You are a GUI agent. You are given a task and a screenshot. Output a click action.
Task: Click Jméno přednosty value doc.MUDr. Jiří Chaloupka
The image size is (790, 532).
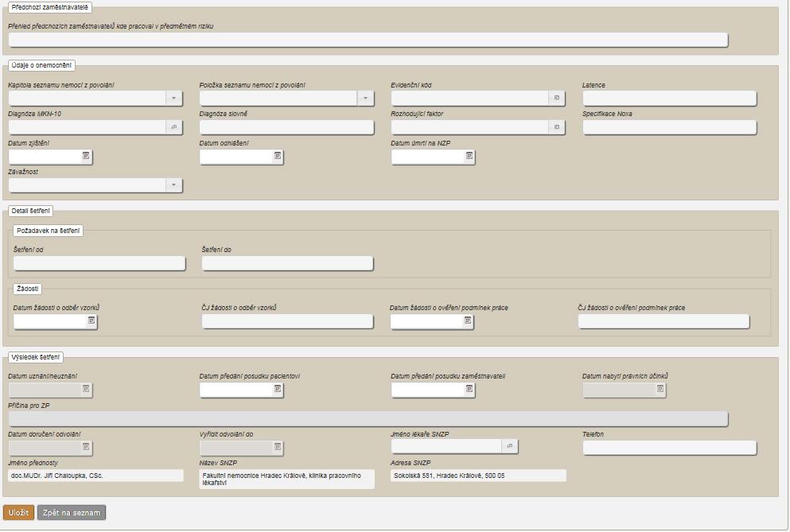(95, 476)
